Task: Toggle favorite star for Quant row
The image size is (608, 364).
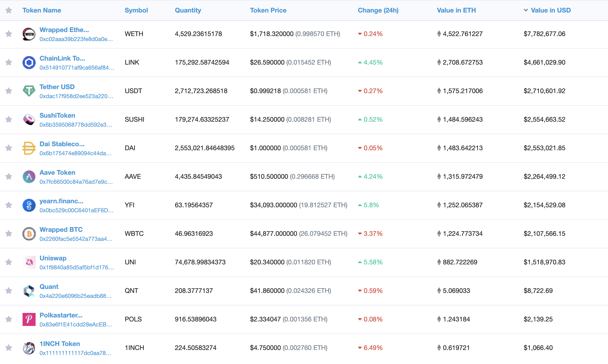Action: coord(9,291)
